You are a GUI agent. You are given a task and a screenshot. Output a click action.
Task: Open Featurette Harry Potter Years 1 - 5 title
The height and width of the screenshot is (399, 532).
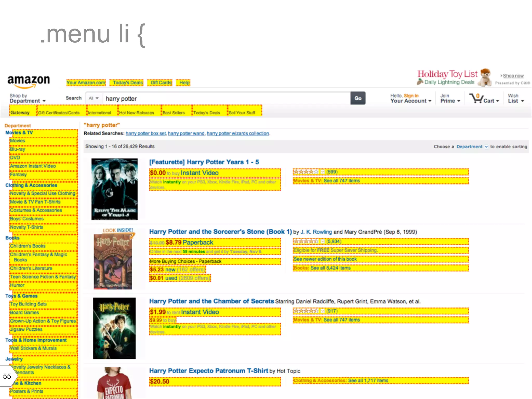pyautogui.click(x=204, y=162)
